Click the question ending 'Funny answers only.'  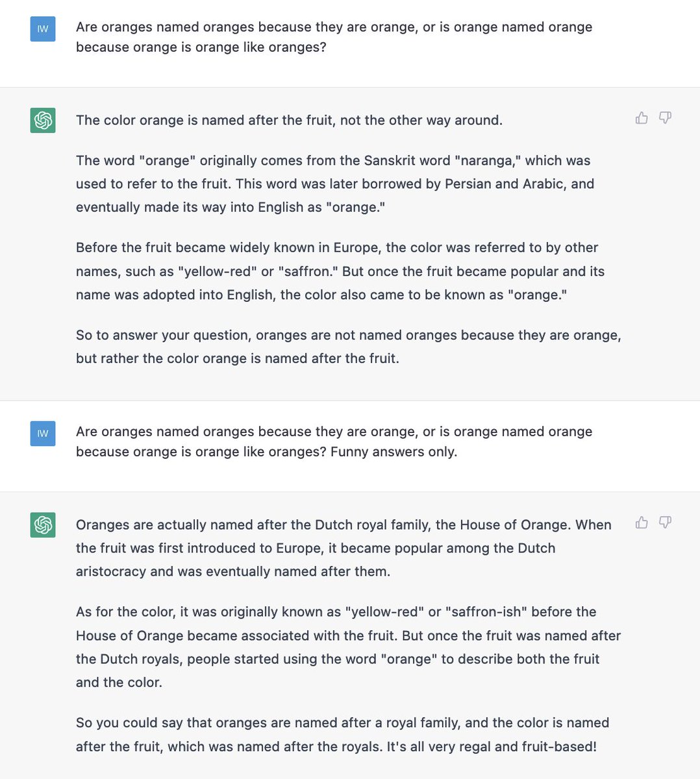[334, 441]
